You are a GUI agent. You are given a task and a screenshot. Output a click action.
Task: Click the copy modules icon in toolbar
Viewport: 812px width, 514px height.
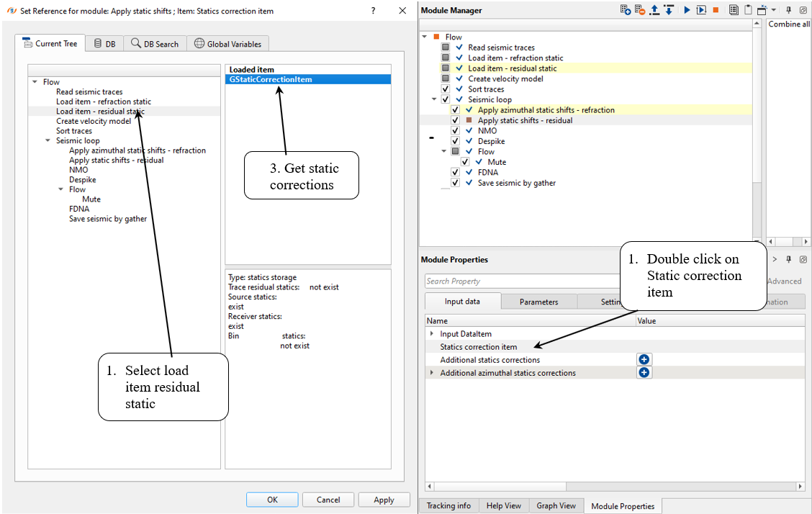pos(734,10)
